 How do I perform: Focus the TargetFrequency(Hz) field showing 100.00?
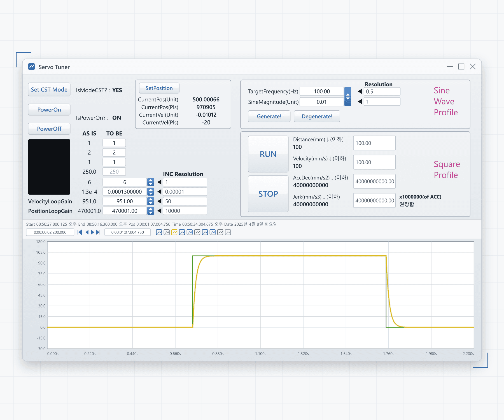pyautogui.click(x=322, y=91)
